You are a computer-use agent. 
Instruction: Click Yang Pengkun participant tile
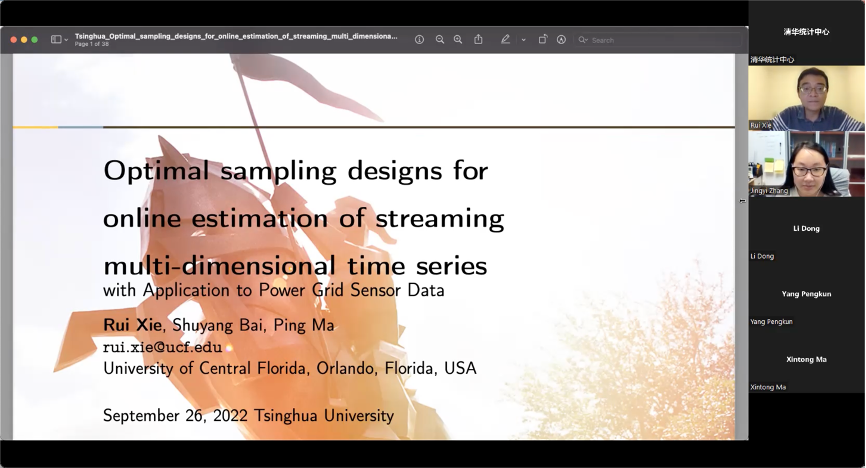pyautogui.click(x=806, y=294)
